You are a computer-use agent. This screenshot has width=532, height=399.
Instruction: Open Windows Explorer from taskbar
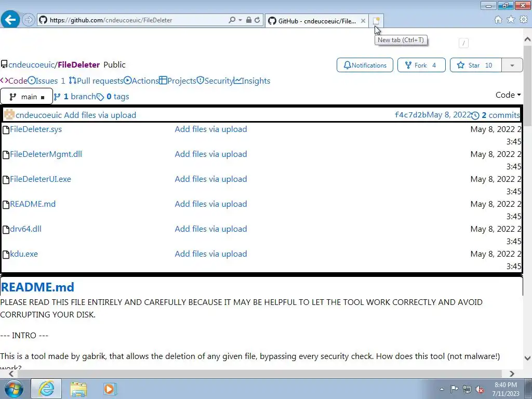[x=78, y=389]
